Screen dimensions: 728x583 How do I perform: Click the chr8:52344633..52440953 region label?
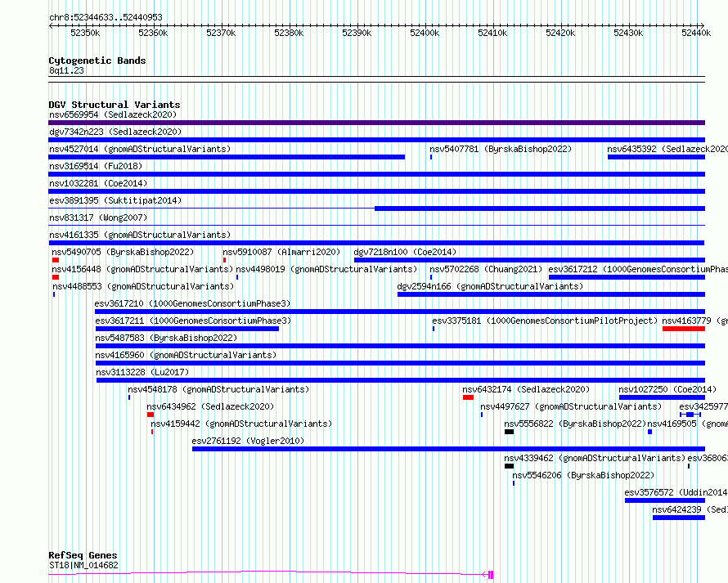106,17
